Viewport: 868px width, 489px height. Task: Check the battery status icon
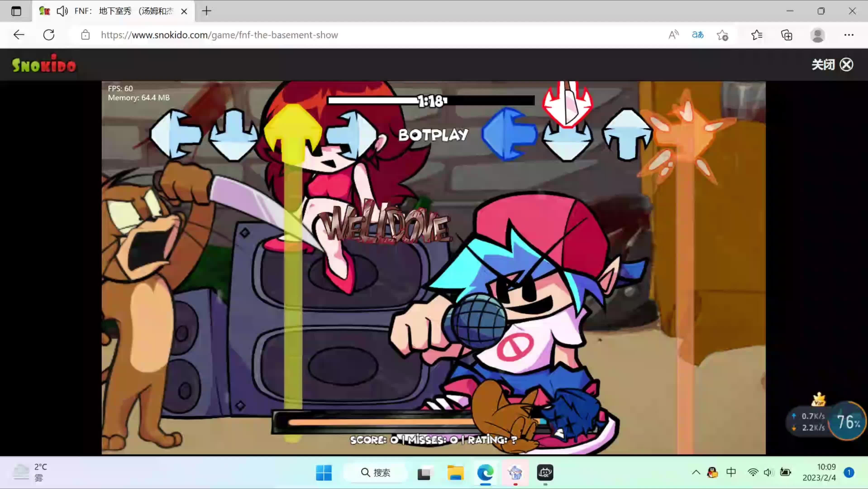(785, 472)
